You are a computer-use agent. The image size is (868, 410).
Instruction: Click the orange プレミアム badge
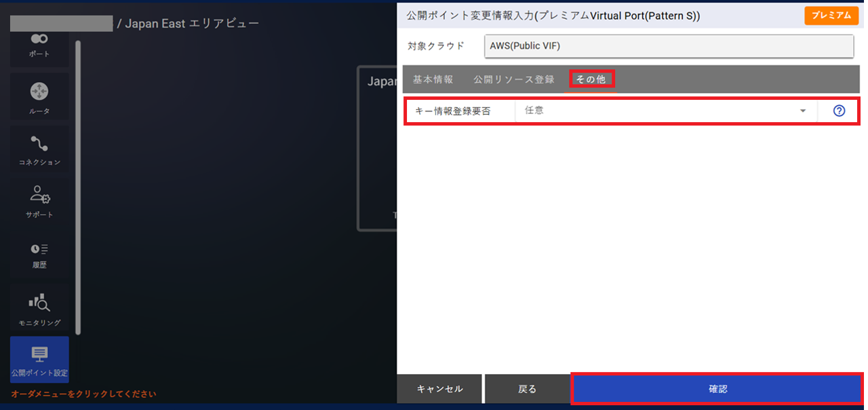click(831, 15)
